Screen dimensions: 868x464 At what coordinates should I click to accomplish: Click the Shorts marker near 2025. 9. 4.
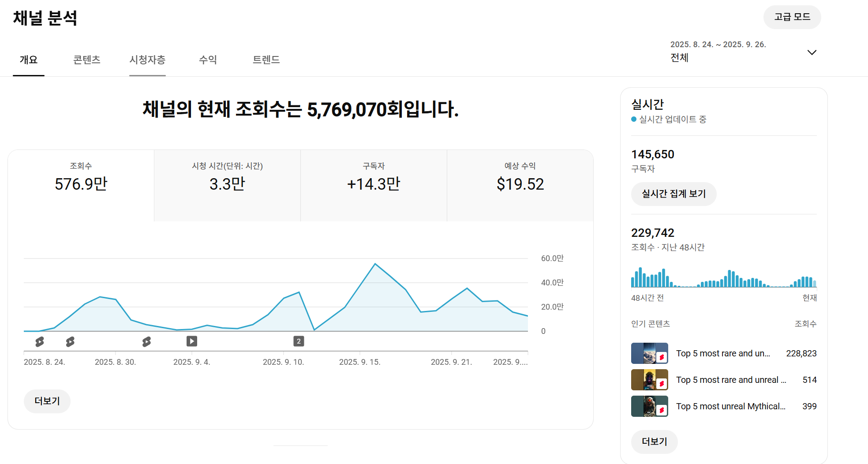[146, 341]
